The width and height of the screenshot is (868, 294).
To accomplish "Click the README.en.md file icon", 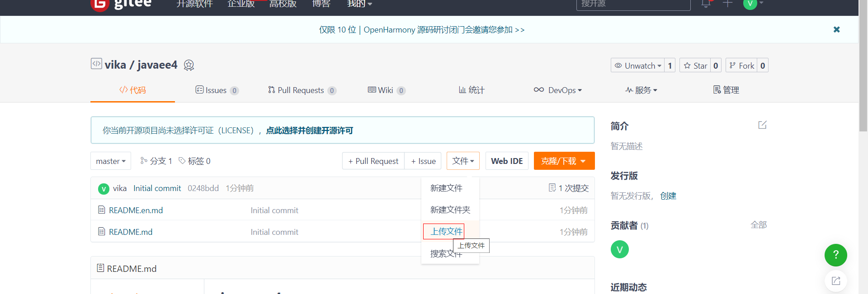I will pos(102,210).
